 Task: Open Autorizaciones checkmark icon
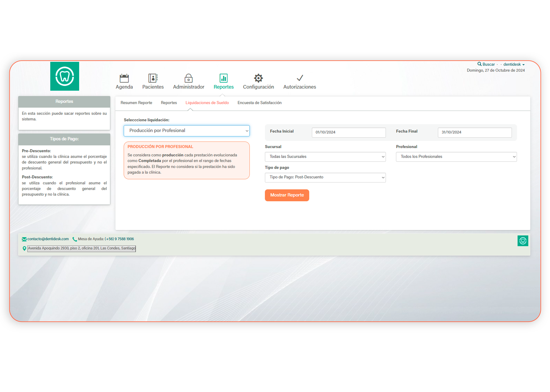point(300,78)
